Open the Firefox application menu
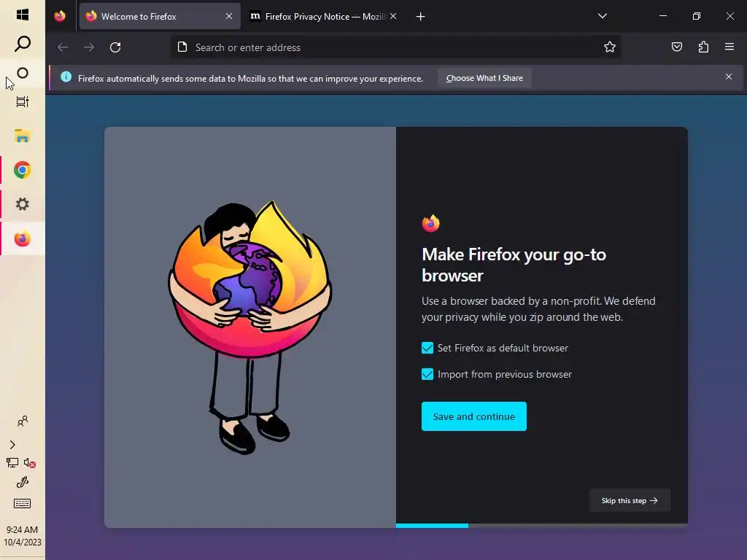This screenshot has width=747, height=560. pos(729,47)
